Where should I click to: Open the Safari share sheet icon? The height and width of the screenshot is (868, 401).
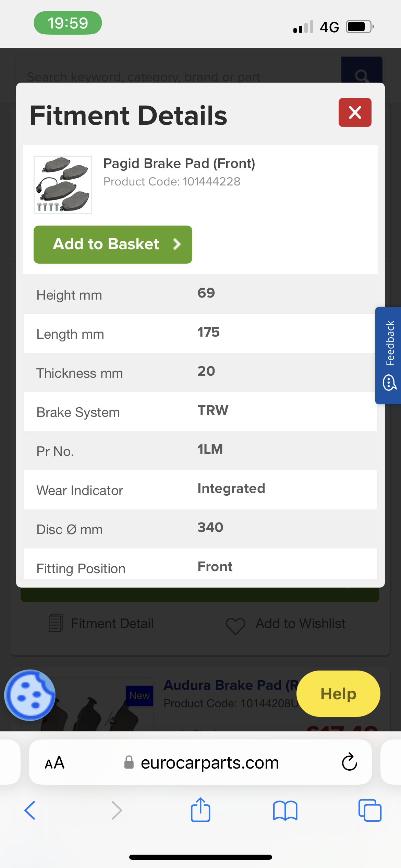(200, 810)
